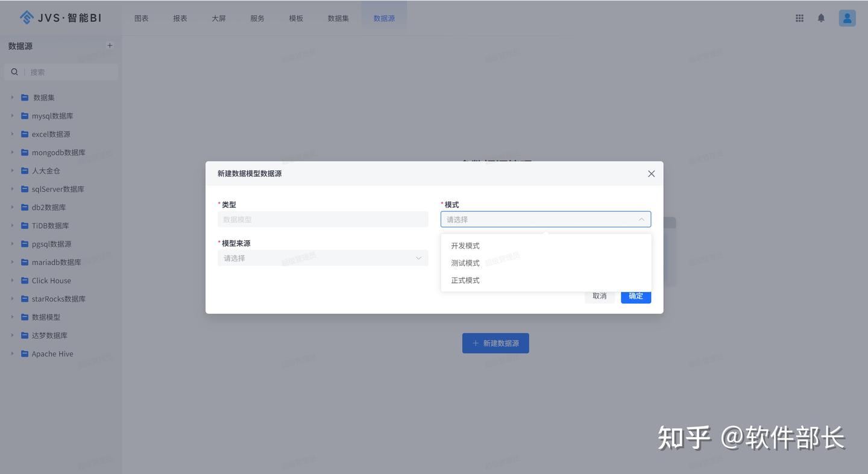Screen dimensions: 868x474
Task: Click the 新建数据源 button
Action: click(495, 343)
